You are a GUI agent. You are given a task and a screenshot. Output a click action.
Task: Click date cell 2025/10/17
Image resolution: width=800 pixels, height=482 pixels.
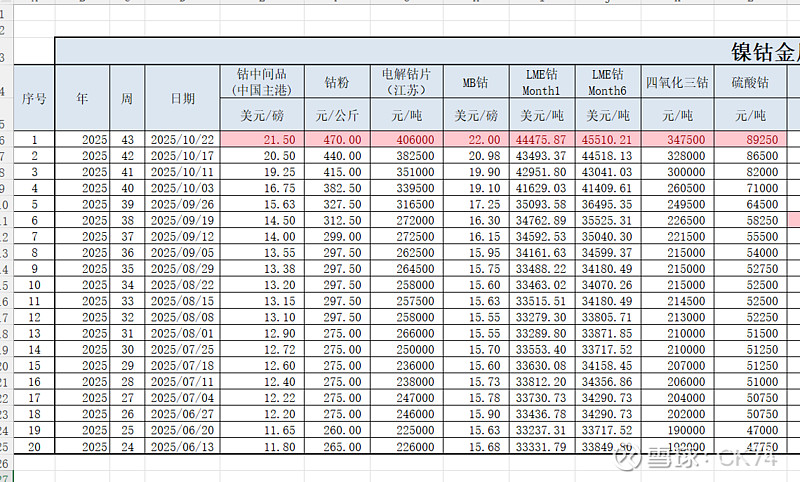[x=183, y=156]
